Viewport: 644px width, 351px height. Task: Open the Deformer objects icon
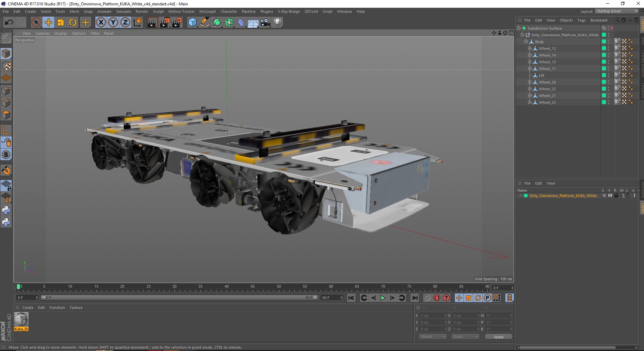(x=241, y=22)
